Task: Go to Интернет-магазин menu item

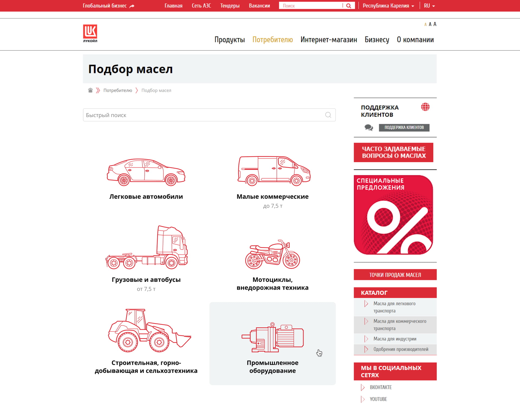Action: (329, 40)
